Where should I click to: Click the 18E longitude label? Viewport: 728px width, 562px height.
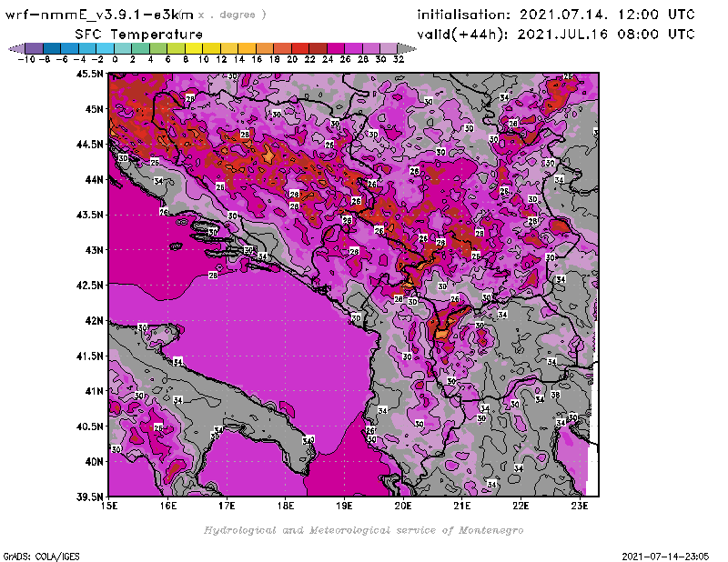(x=286, y=506)
